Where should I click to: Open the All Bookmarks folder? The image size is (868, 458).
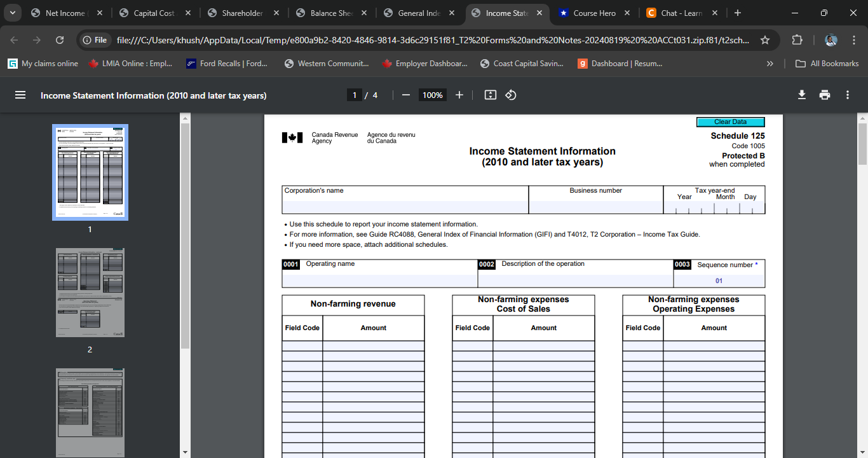click(827, 63)
